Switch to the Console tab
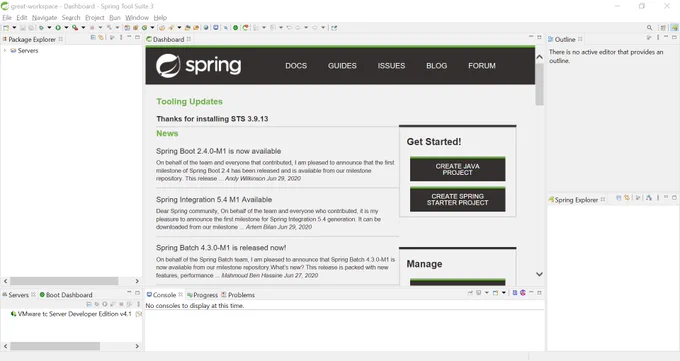The width and height of the screenshot is (680, 361). pyautogui.click(x=165, y=295)
